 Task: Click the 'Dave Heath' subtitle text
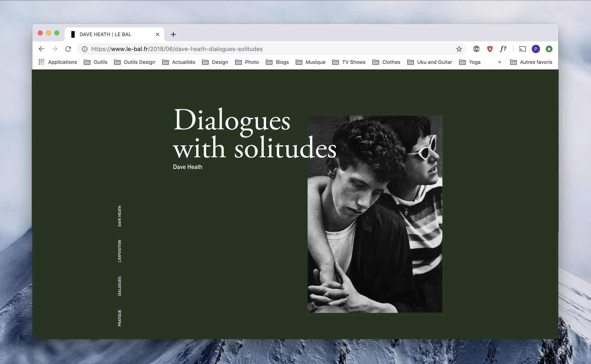tap(187, 167)
